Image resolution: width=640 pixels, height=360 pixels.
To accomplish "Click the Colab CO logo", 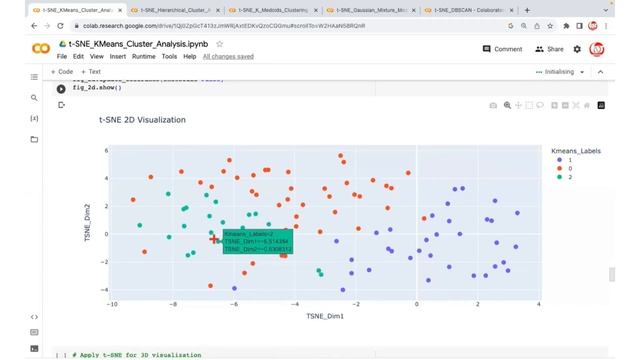I will 41,49.
